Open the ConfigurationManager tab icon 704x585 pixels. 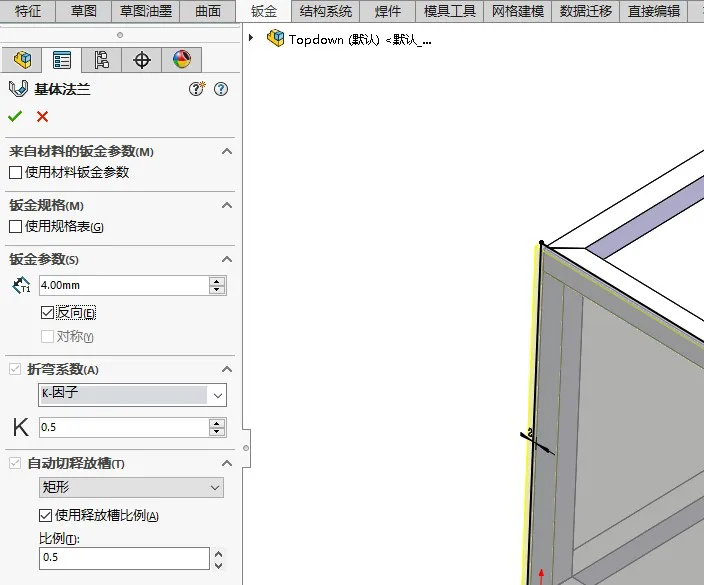(101, 60)
